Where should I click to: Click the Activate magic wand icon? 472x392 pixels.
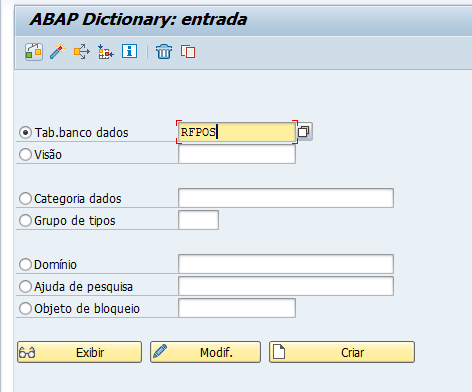tap(58, 52)
